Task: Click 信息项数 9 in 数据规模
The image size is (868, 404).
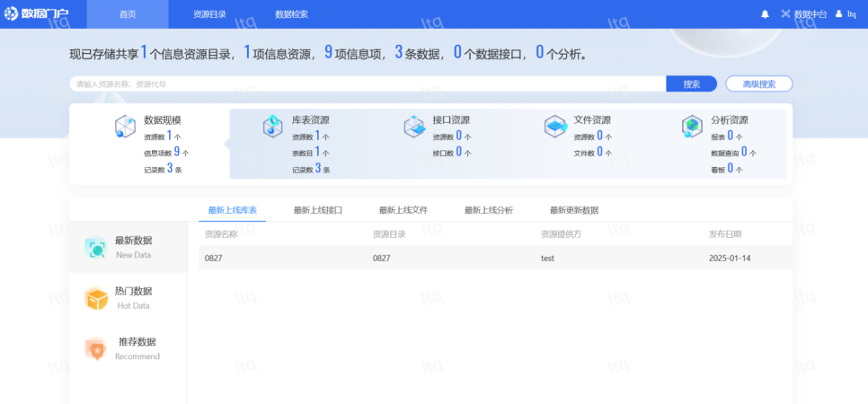Action: coord(166,153)
